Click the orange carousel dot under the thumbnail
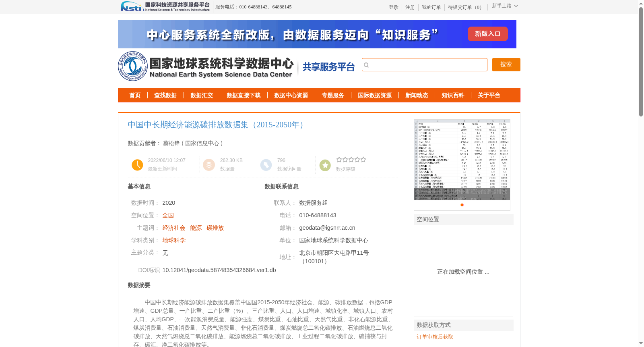 point(462,205)
